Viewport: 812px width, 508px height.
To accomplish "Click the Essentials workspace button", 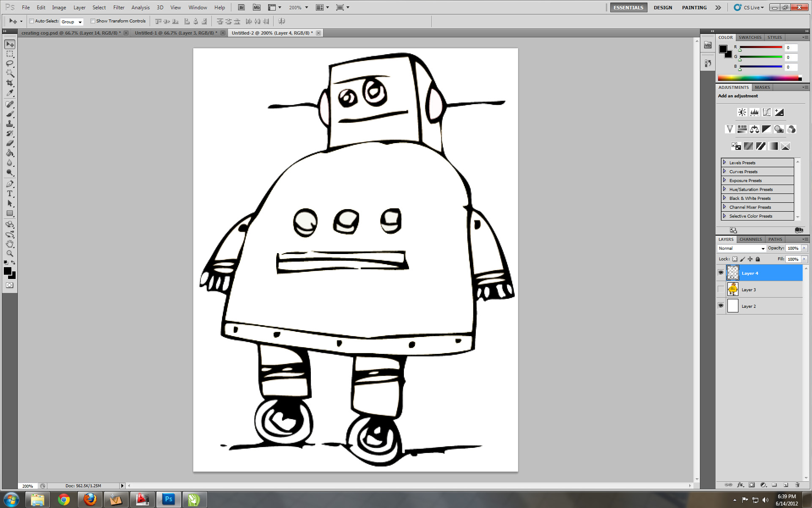I will click(x=628, y=8).
